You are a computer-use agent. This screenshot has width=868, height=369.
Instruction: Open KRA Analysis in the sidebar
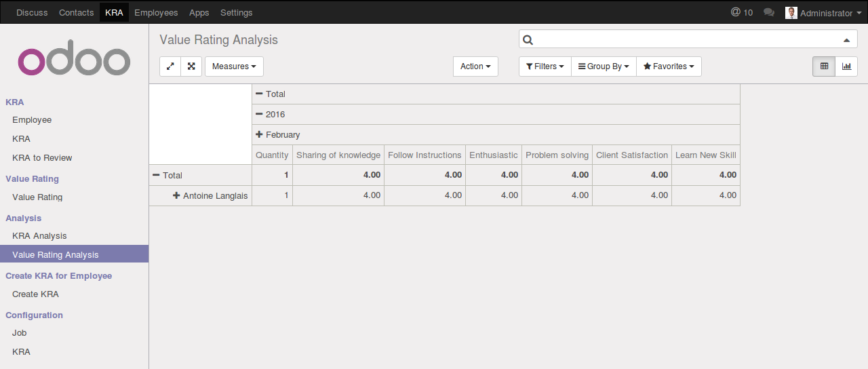point(39,236)
